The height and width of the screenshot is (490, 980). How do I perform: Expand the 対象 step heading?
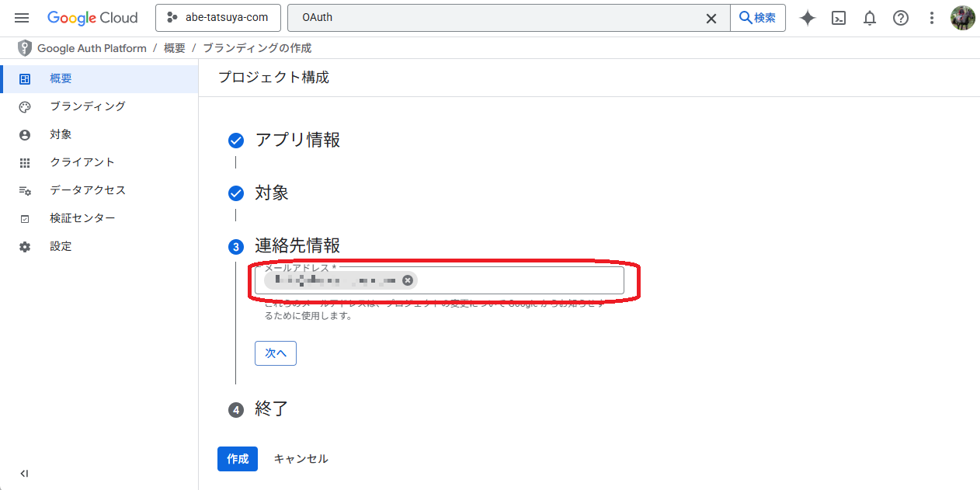click(x=272, y=193)
